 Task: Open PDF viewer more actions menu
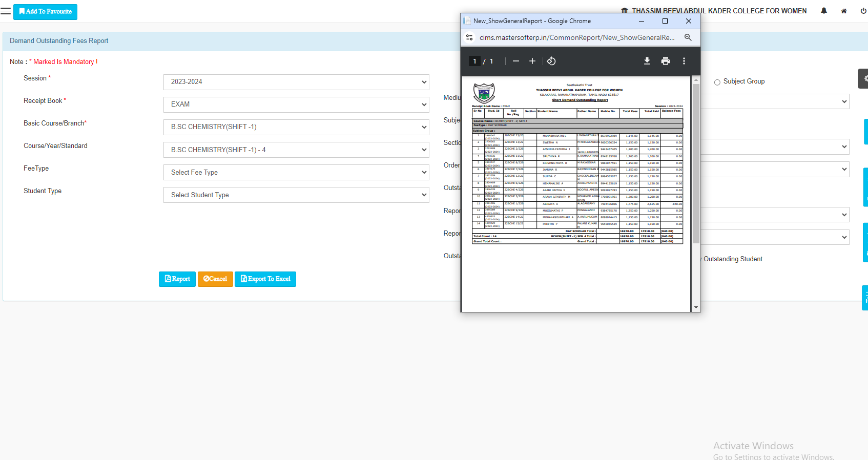point(684,61)
